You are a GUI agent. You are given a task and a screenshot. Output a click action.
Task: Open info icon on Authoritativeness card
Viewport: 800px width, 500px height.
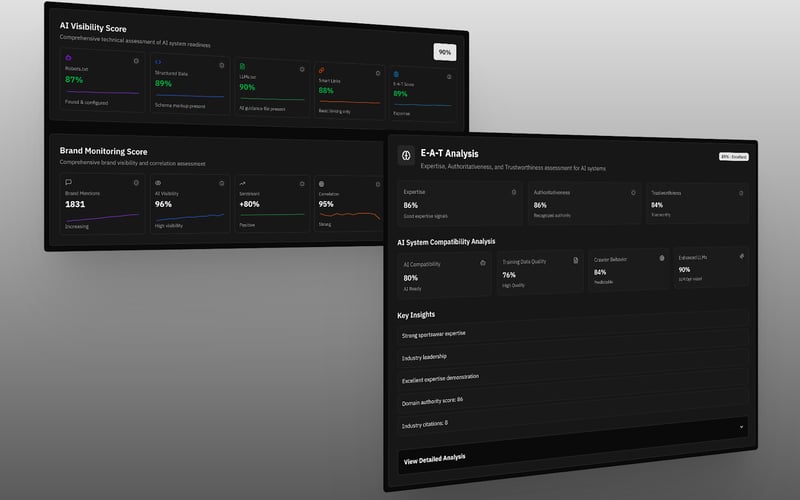click(x=633, y=193)
